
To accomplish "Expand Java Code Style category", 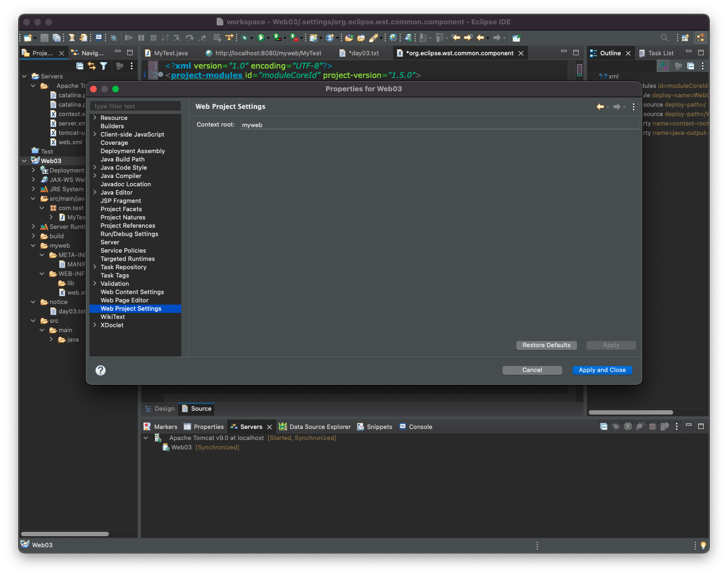I will (x=95, y=167).
